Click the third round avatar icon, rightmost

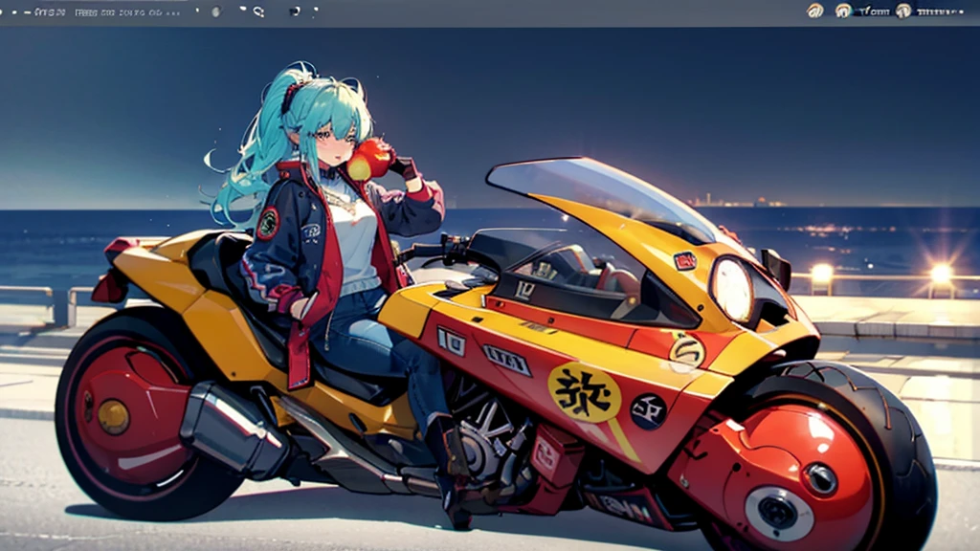click(903, 11)
